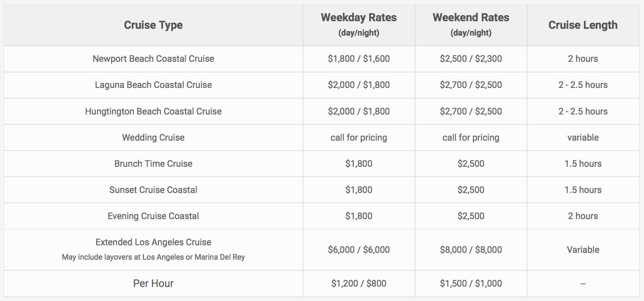Select the Per Hour row label
Viewport: 644px width, 301px height.
153,284
